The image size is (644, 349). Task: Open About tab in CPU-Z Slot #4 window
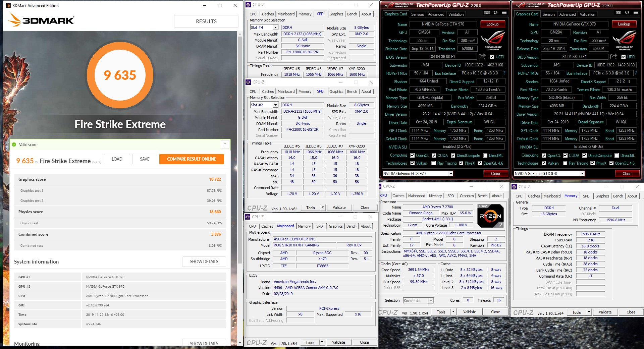click(366, 14)
